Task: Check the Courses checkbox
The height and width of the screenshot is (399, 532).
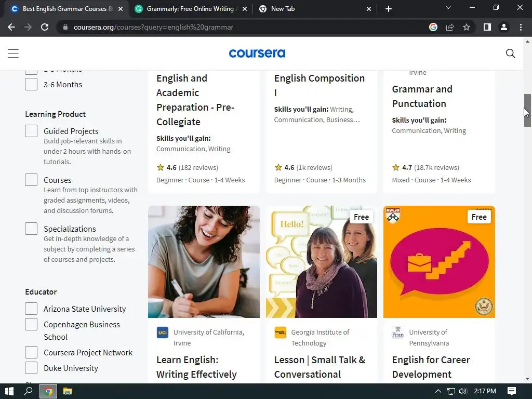Action: click(x=31, y=180)
